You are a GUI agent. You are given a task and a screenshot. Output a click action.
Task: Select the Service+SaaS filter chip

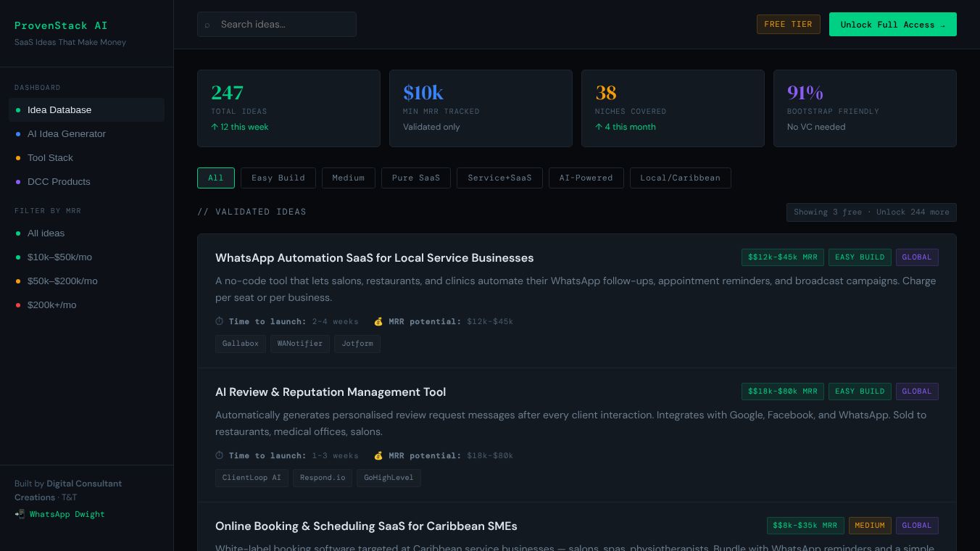[x=499, y=178]
